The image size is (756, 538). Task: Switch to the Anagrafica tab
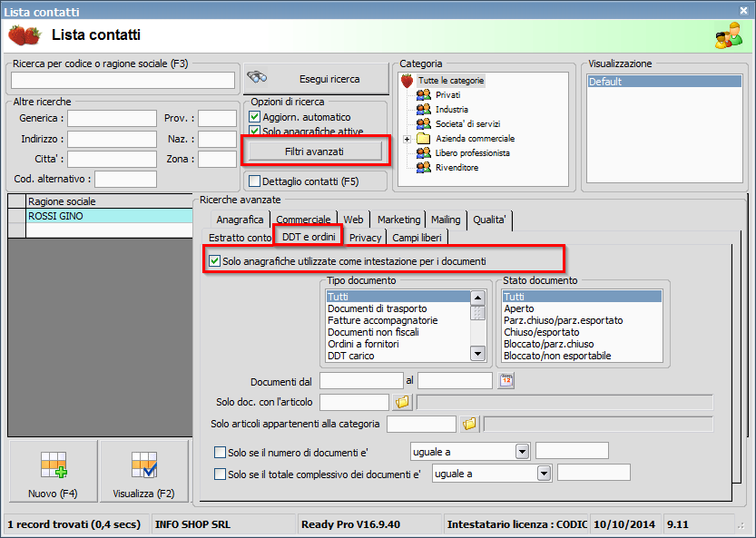[240, 220]
